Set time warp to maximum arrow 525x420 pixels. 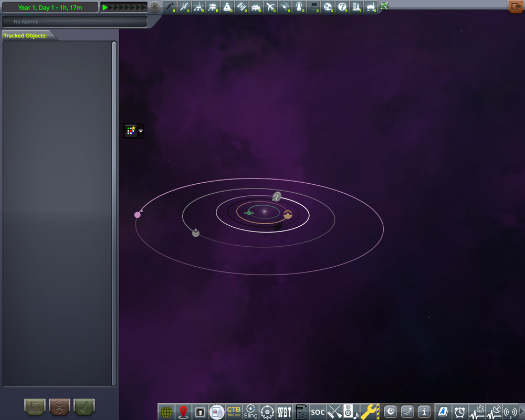(144, 7)
